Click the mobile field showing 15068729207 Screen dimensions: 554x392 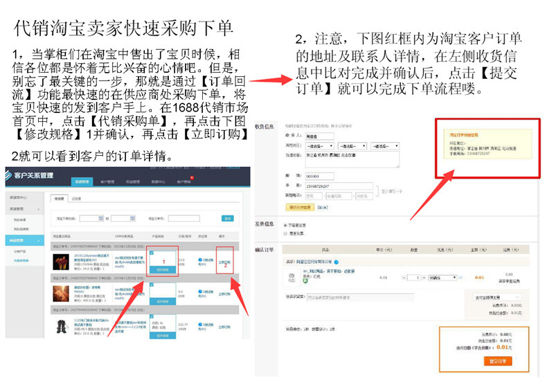tap(339, 186)
